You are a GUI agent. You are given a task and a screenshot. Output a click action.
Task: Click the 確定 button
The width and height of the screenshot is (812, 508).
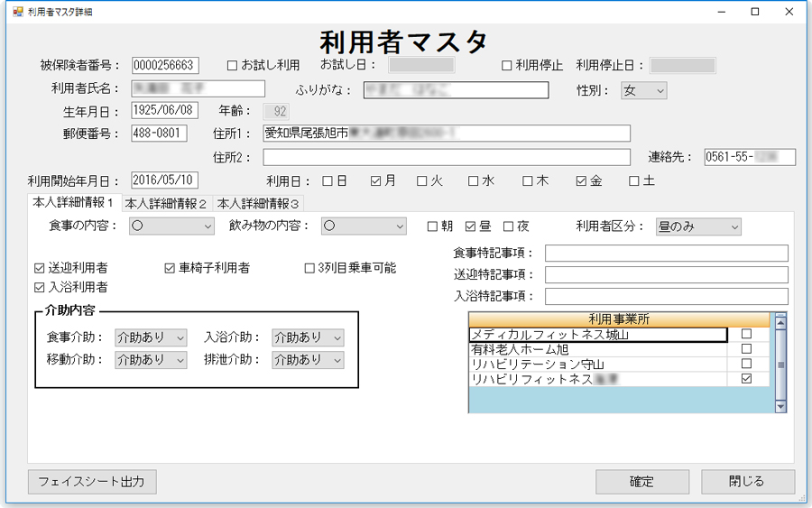tap(642, 482)
